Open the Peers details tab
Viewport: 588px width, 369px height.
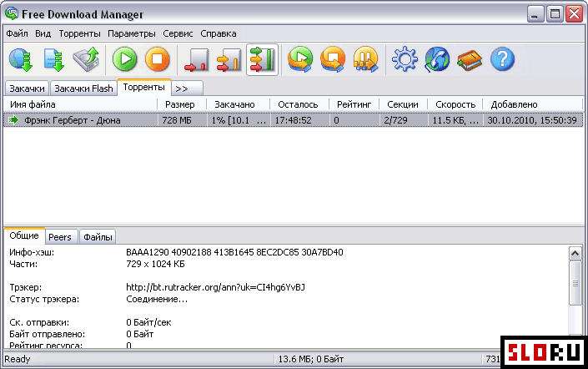point(60,237)
